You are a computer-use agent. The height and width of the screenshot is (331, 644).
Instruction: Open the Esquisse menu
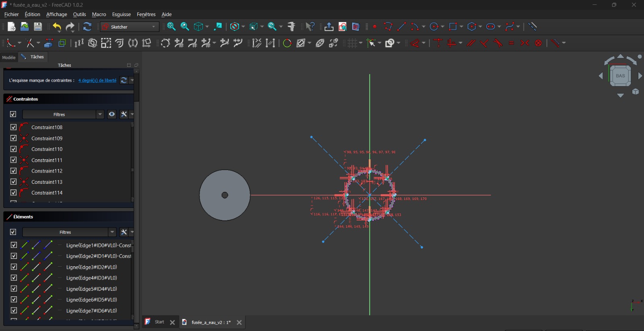pyautogui.click(x=121, y=14)
